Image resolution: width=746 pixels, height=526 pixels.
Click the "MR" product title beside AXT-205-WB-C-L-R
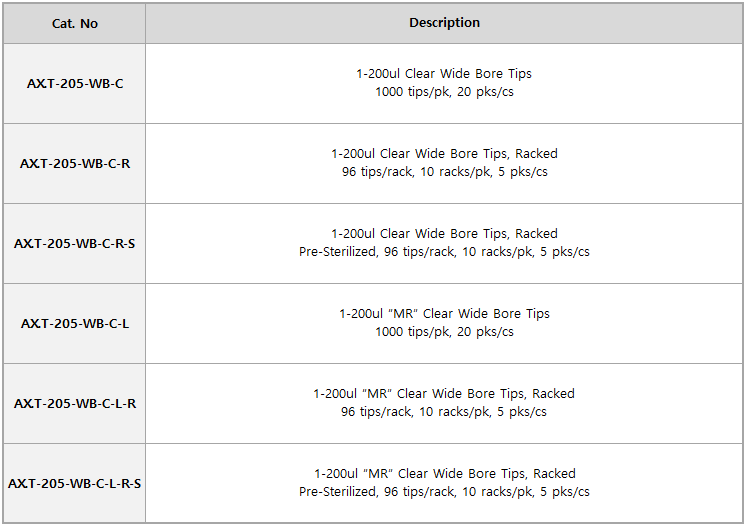click(444, 394)
